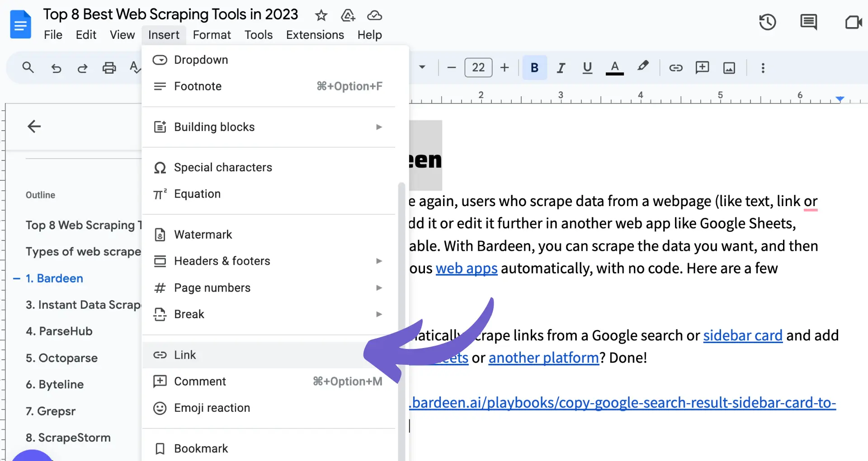Viewport: 868px width, 461px height.
Task: Select Comment in Insert menu
Action: pyautogui.click(x=269, y=381)
